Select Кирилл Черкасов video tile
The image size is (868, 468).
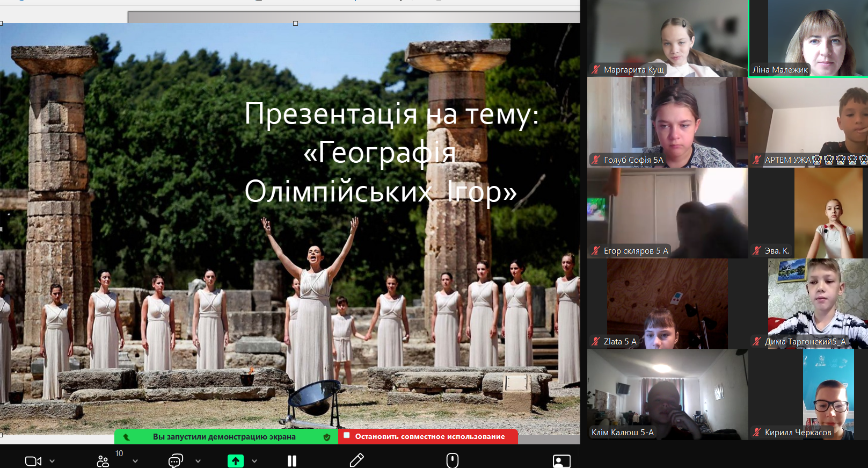point(808,395)
